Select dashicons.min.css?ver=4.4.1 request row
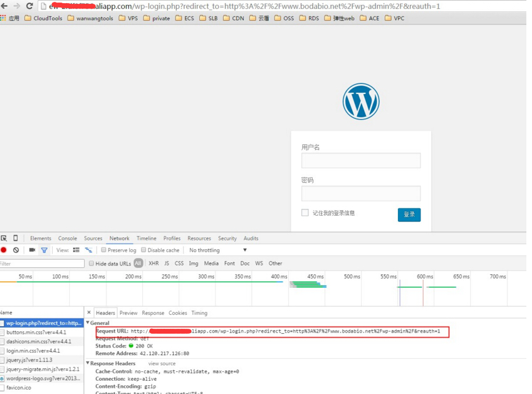The height and width of the screenshot is (394, 532). (42, 341)
